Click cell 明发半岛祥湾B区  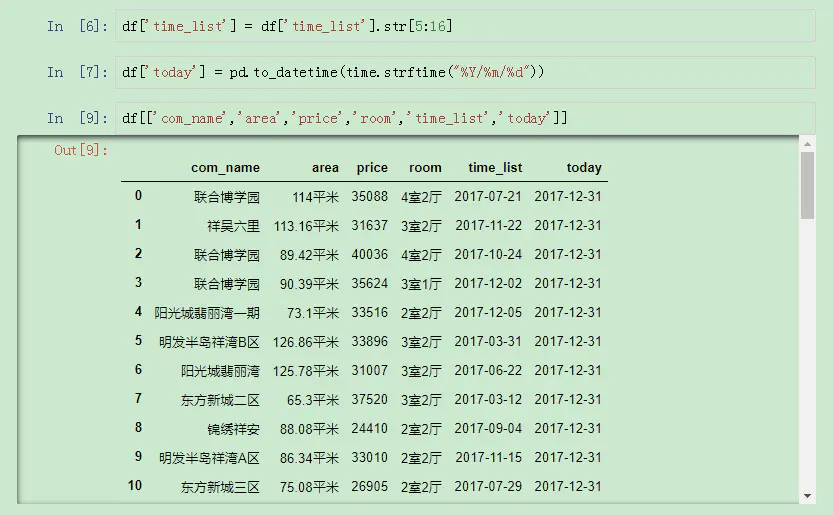tap(209, 342)
